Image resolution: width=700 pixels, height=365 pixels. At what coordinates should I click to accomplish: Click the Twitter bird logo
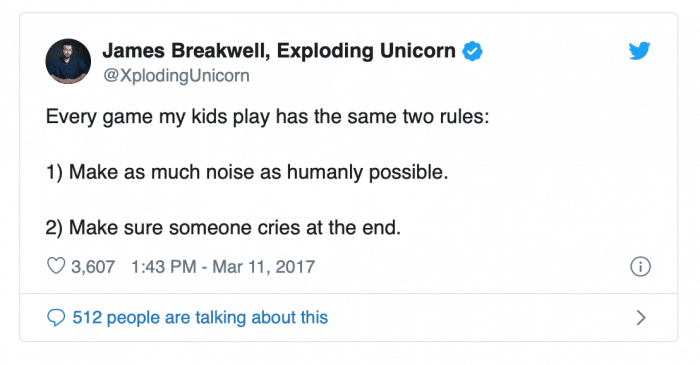(639, 51)
